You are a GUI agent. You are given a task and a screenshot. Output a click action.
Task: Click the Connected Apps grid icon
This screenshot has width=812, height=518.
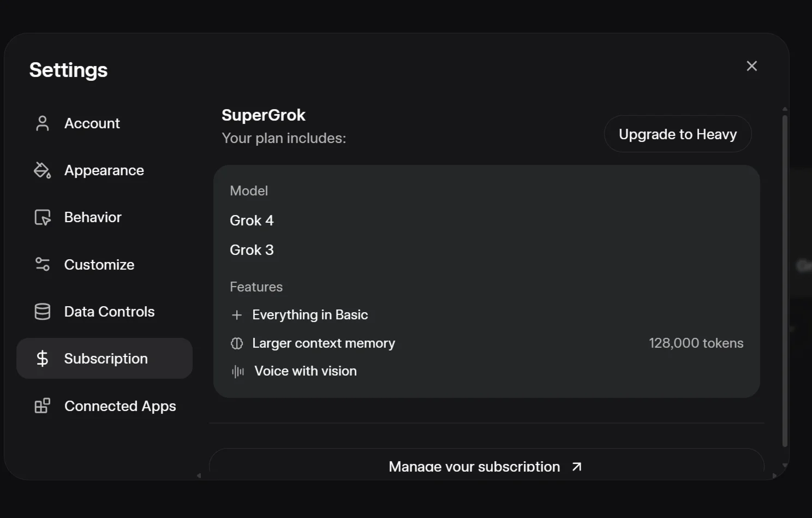tap(43, 406)
